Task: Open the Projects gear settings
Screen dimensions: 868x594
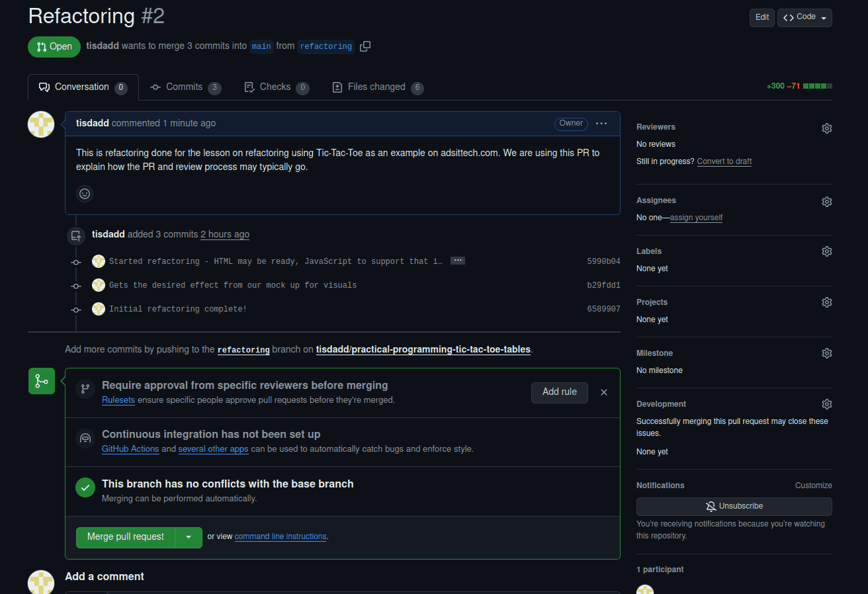Action: tap(826, 302)
